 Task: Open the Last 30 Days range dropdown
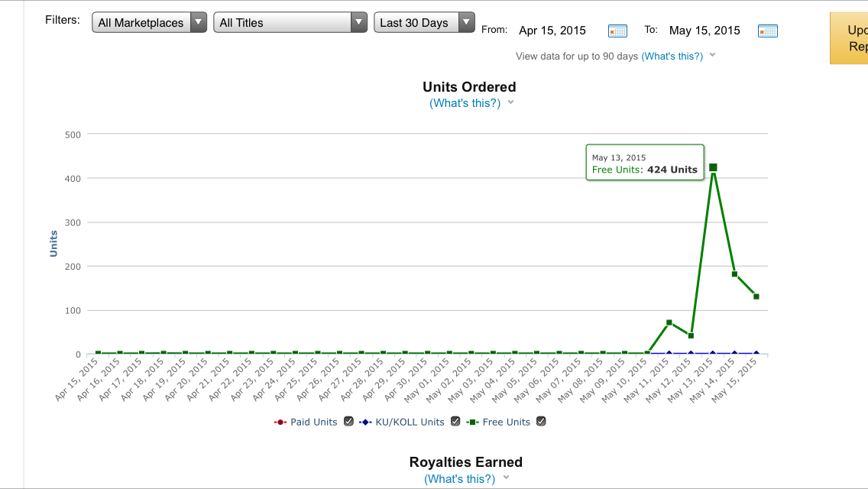click(x=424, y=23)
